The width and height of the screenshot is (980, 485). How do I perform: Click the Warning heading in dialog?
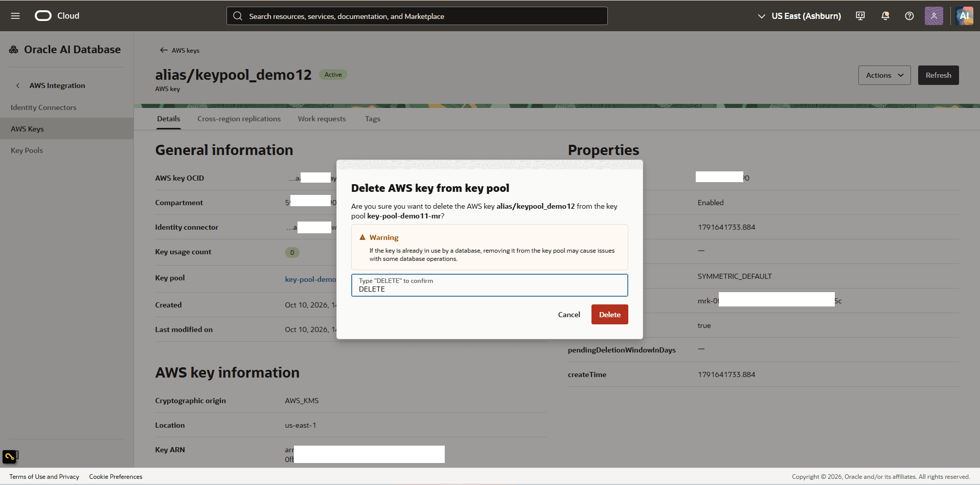384,237
